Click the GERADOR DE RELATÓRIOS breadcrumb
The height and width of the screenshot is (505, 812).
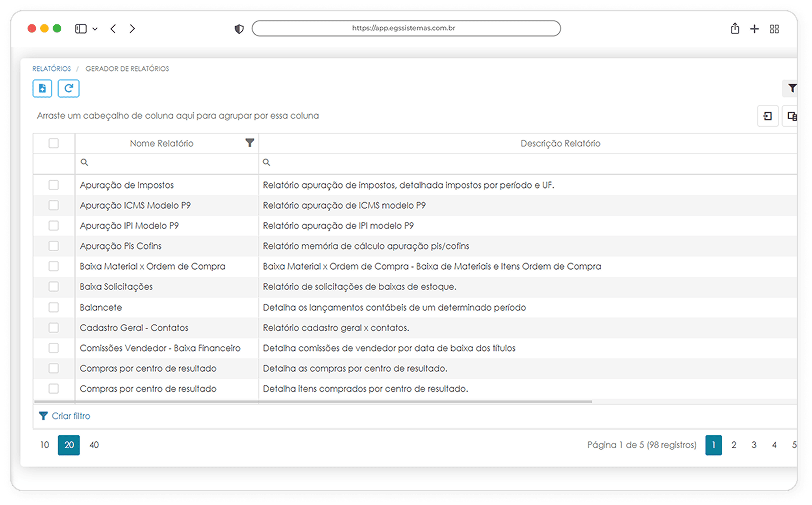(127, 68)
